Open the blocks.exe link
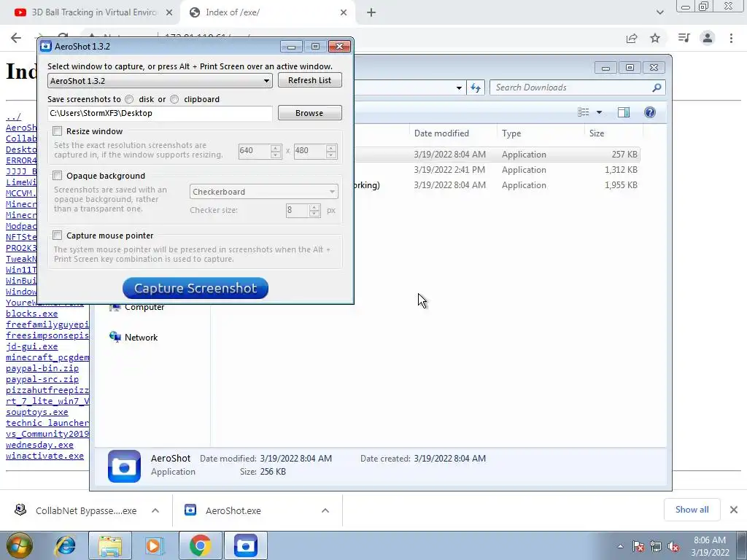This screenshot has width=747, height=560. pyautogui.click(x=32, y=314)
